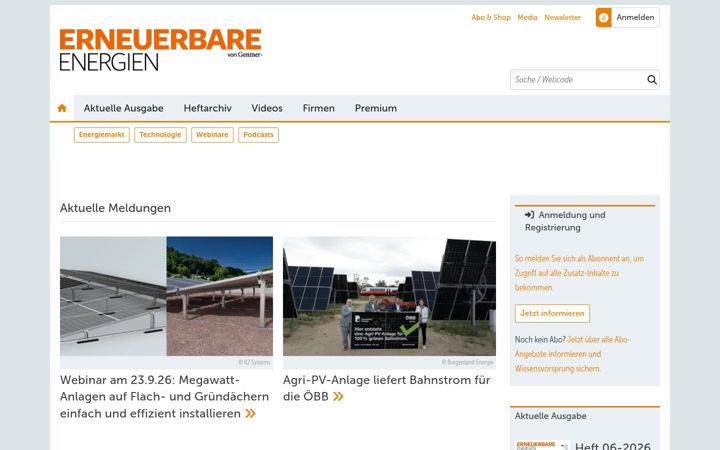Open the Agri-PV solar panel photo
Screen dimensions: 720x450
tap(389, 296)
